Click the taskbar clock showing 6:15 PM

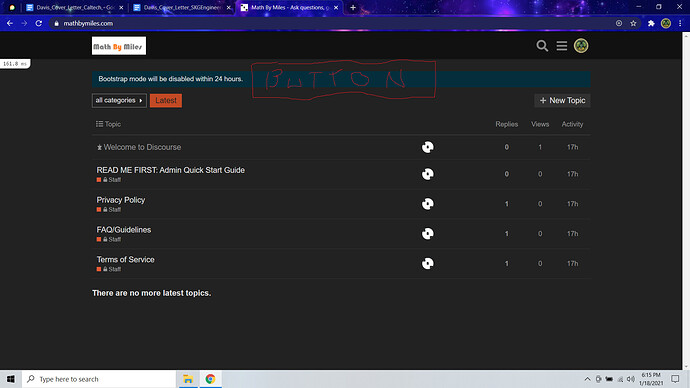click(x=651, y=379)
